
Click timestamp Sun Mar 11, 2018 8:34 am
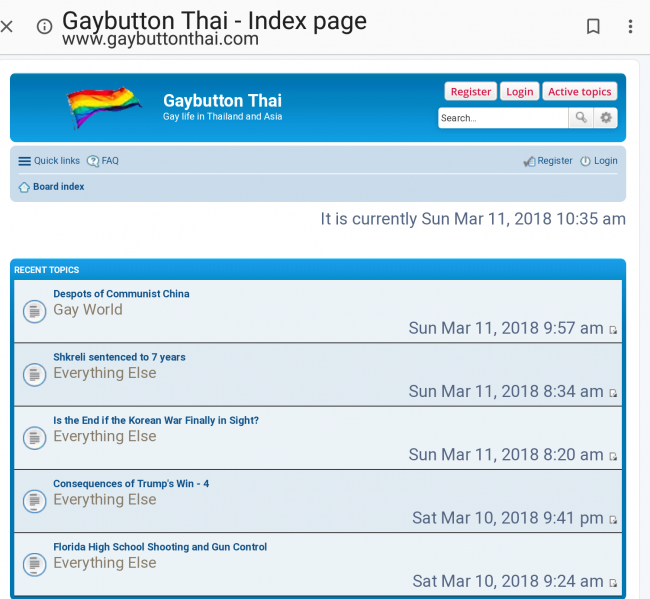pos(506,392)
